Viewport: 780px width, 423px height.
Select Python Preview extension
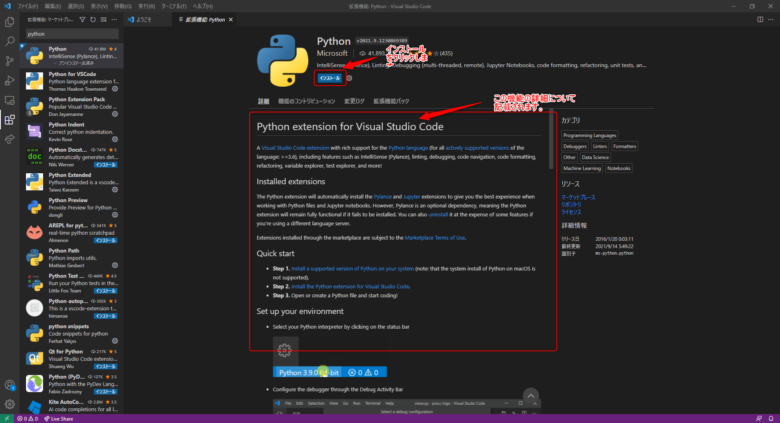pos(72,208)
